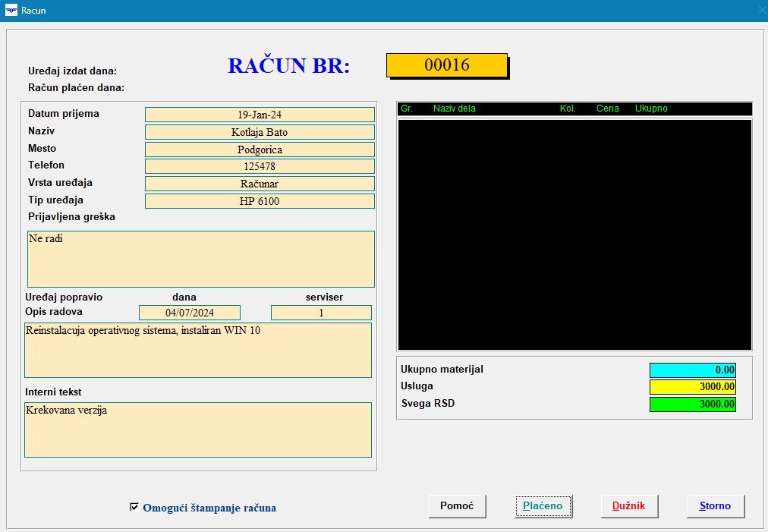
Task: Select the Datum prijema field
Action: (260, 115)
